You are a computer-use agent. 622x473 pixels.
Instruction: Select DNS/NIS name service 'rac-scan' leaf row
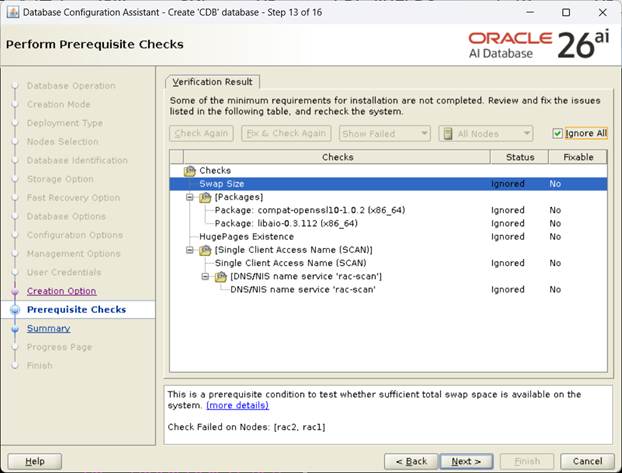pyautogui.click(x=388, y=290)
